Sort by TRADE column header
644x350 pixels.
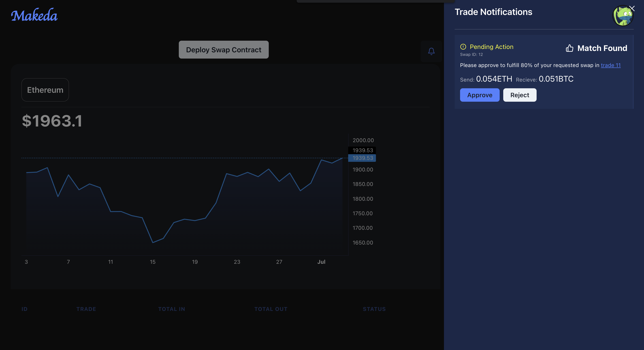[x=86, y=309]
